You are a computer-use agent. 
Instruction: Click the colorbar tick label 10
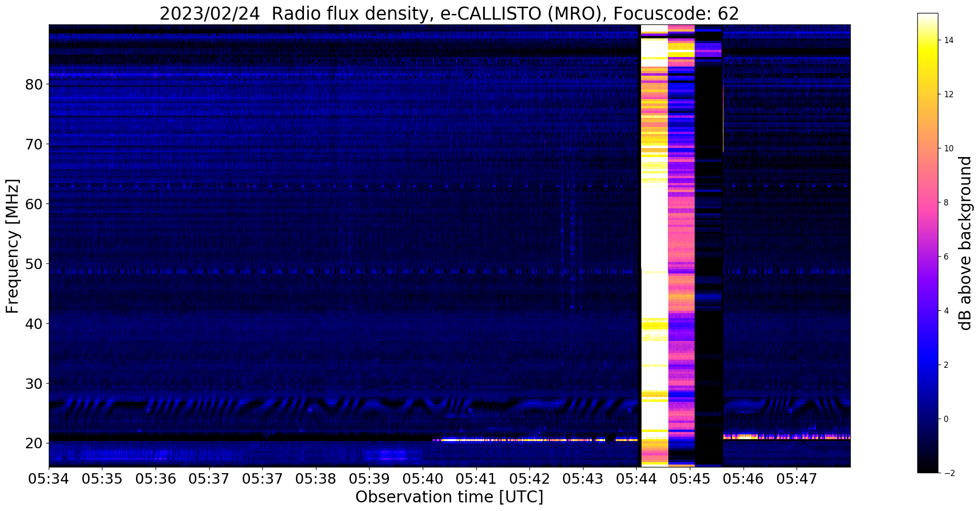coord(948,148)
